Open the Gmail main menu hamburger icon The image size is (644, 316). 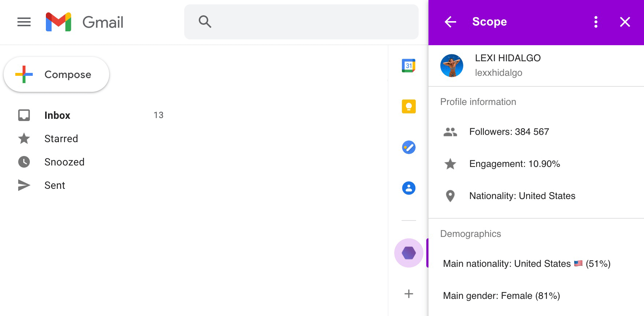tap(24, 22)
